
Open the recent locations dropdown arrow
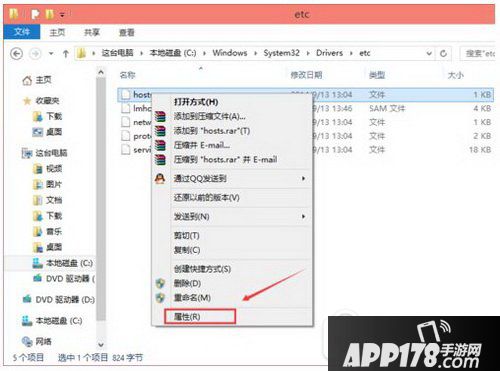click(51, 53)
